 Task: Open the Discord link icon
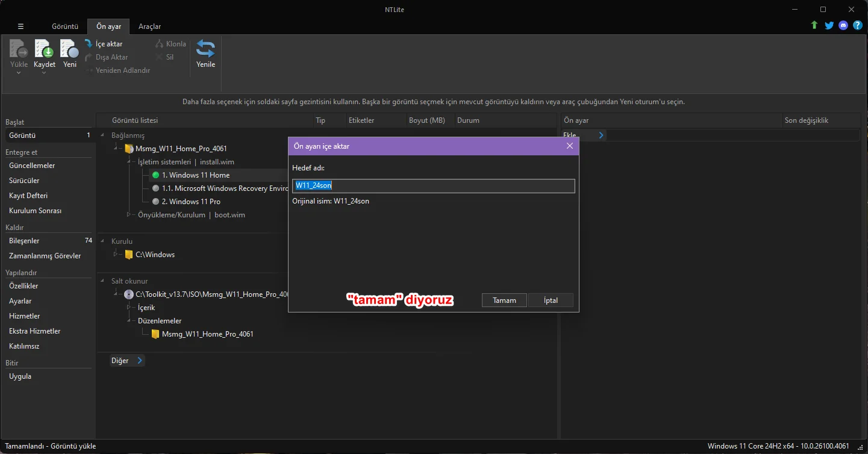coord(843,25)
